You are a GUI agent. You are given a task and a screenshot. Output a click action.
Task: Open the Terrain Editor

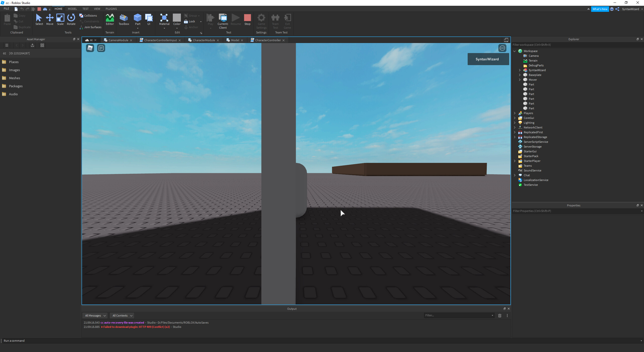click(x=110, y=19)
